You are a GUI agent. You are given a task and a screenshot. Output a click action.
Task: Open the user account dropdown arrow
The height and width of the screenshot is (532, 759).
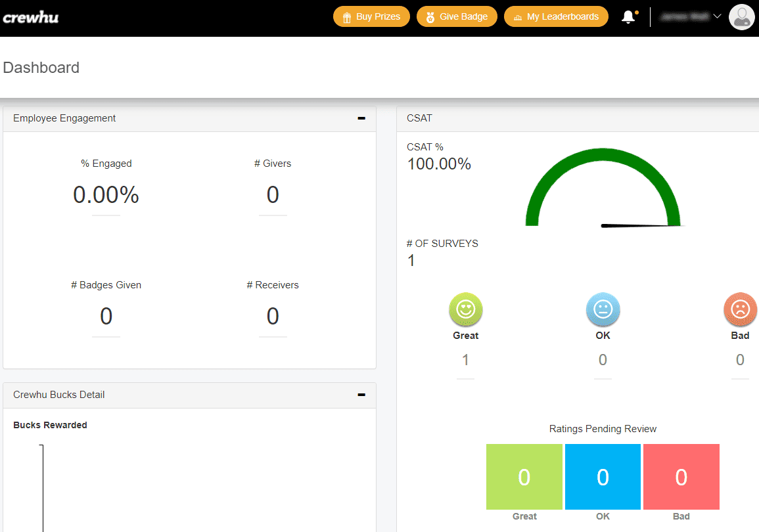(x=717, y=17)
